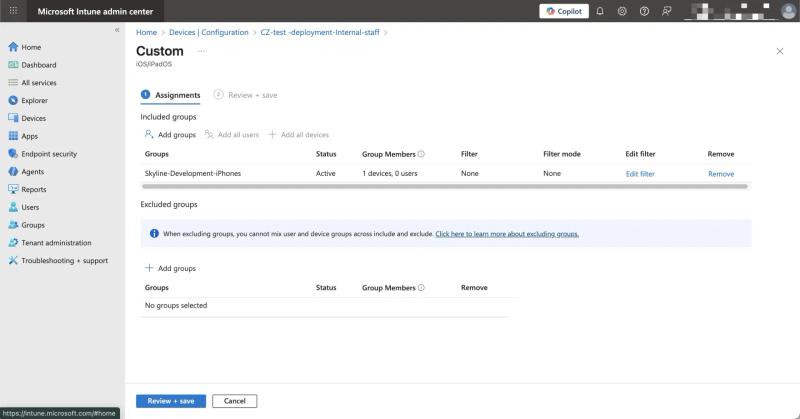Open Devices sidebar label
The width and height of the screenshot is (800, 419).
(34, 118)
